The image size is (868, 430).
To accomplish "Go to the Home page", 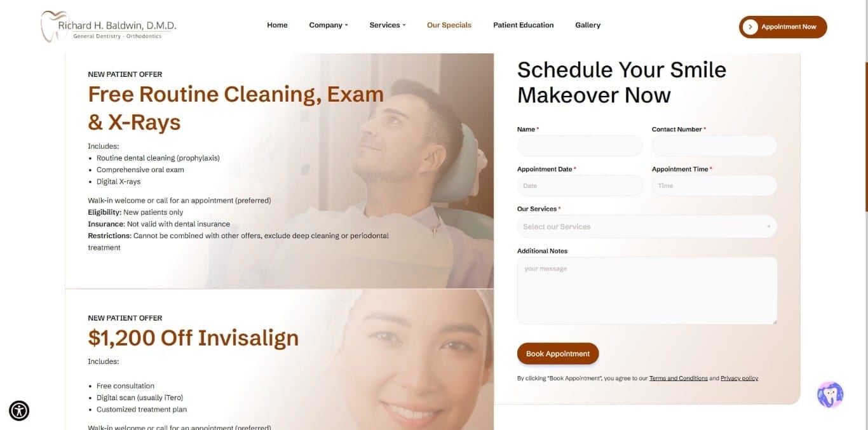I will pyautogui.click(x=277, y=25).
